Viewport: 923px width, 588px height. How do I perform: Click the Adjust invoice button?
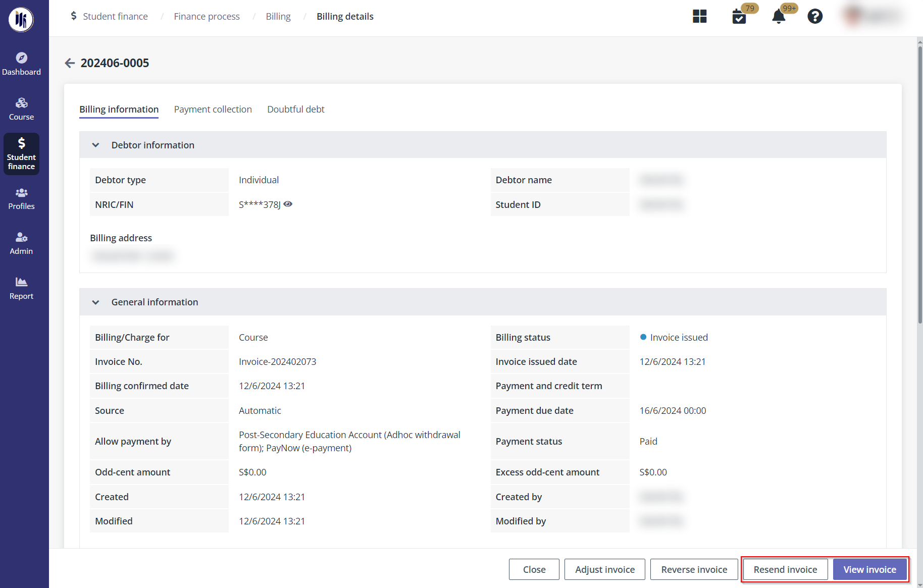[x=605, y=569]
